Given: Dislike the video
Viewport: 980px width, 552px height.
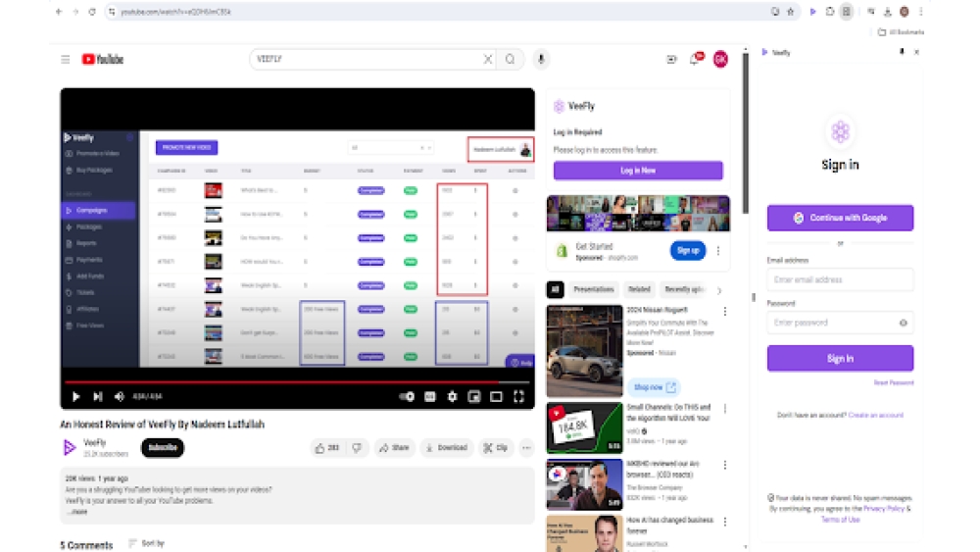Looking at the screenshot, I should pos(357,448).
